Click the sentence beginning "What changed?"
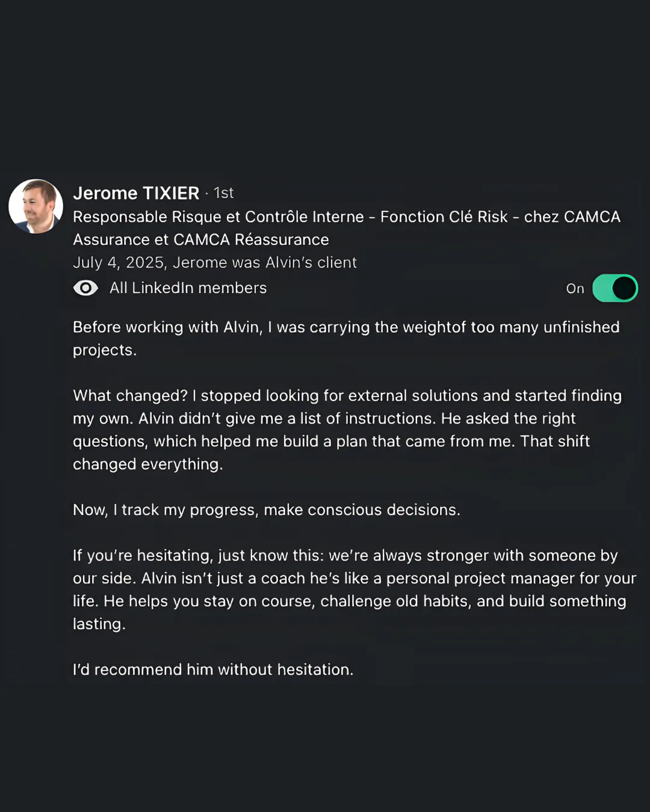Image resolution: width=650 pixels, height=812 pixels. click(130, 396)
